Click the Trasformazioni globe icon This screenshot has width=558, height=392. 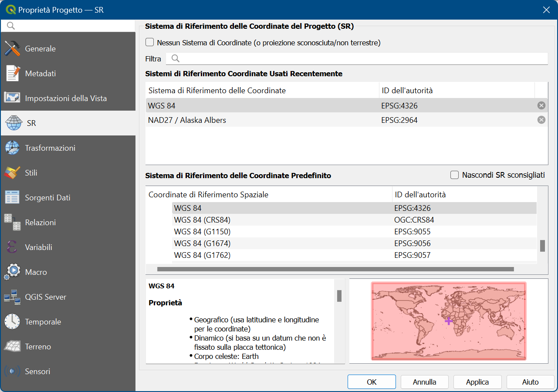click(12, 148)
